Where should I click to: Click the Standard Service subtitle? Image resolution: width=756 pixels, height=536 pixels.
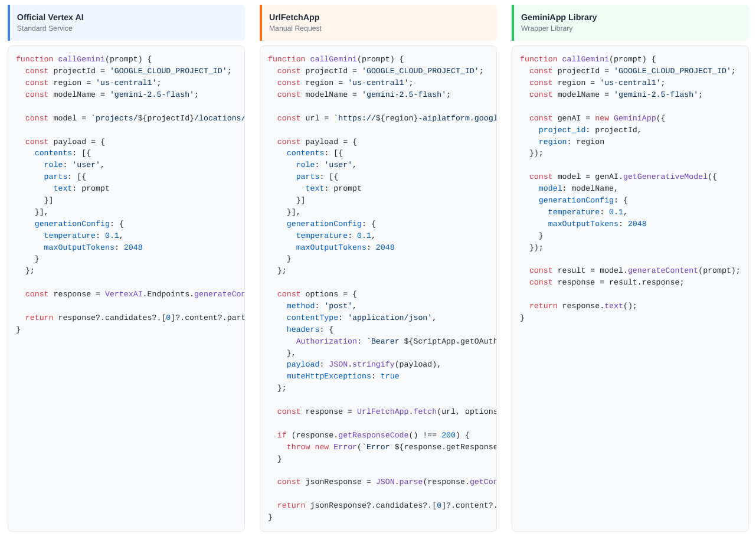pyautogui.click(x=45, y=28)
